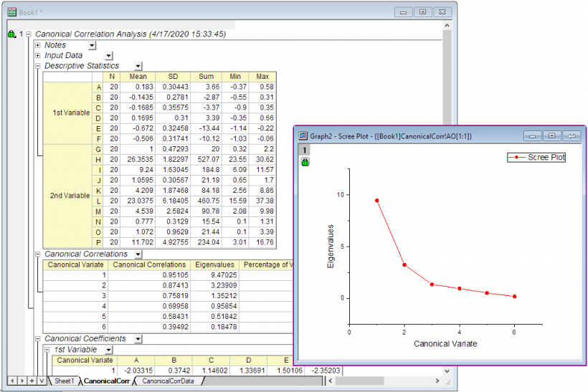
Task: Click horizontal scrollbar right arrow in Book1
Action: [x=437, y=381]
